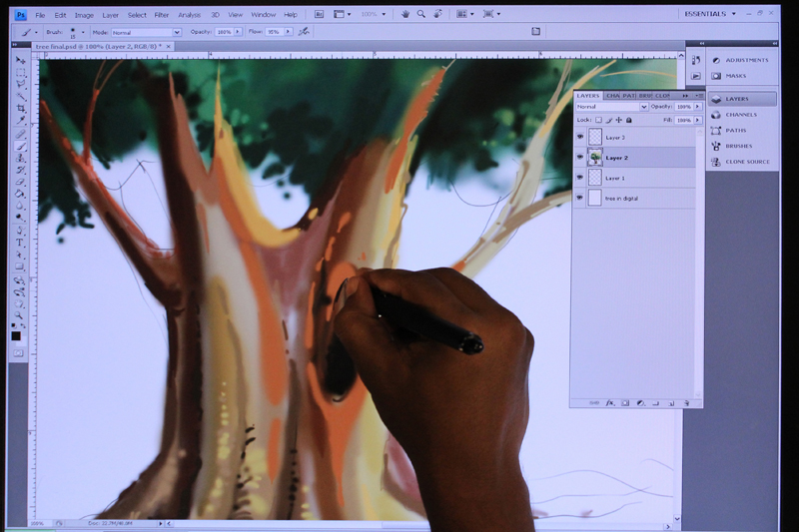Expand the Essentials workspace switcher

coord(710,14)
